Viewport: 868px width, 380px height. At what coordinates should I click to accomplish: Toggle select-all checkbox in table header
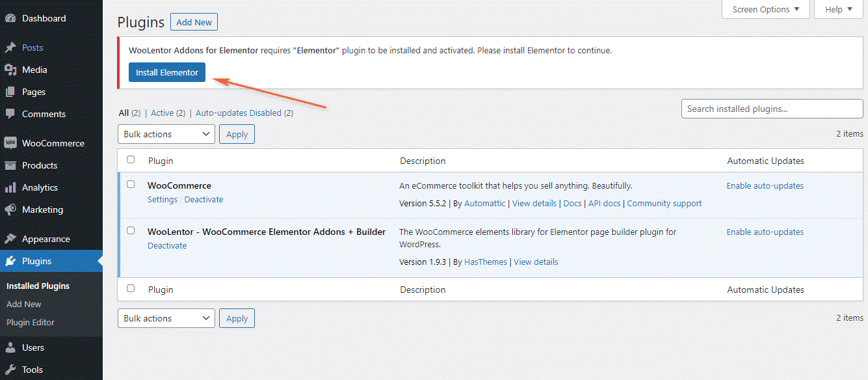click(x=131, y=159)
